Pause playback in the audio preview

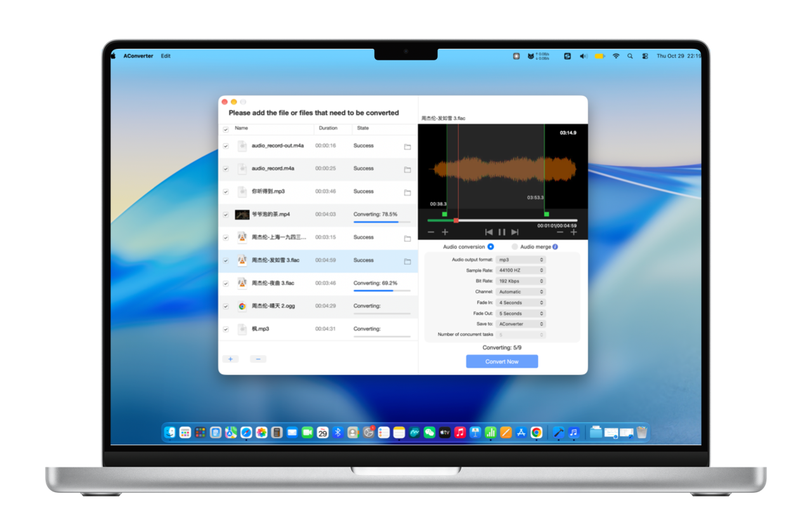[502, 232]
